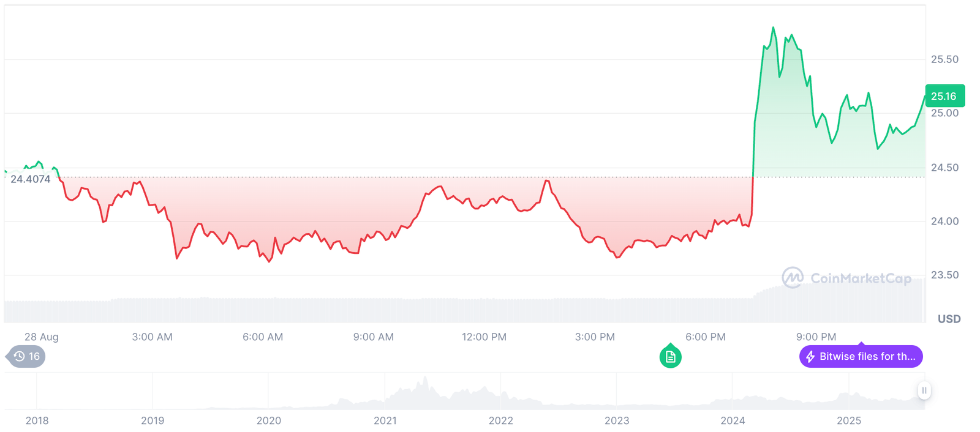Select 2018 on the navigator timeline
980x432 pixels.
click(37, 420)
